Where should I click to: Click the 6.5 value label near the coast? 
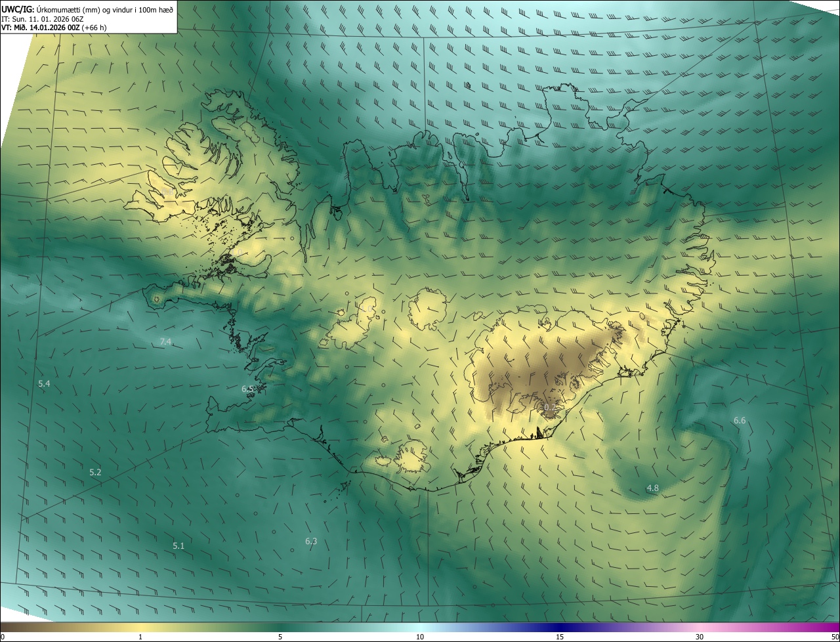pyautogui.click(x=247, y=389)
